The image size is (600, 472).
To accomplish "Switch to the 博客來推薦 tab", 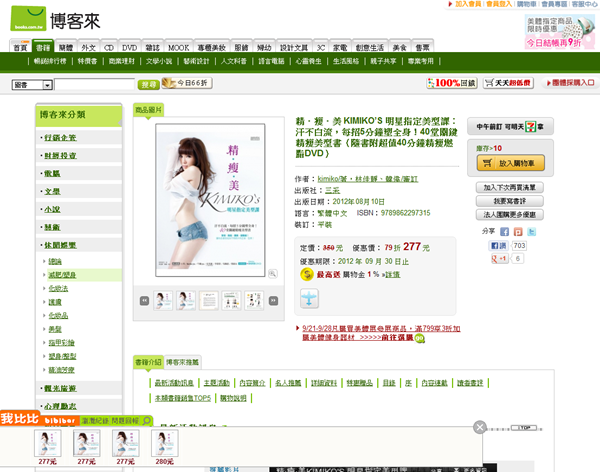I will pyautogui.click(x=183, y=361).
